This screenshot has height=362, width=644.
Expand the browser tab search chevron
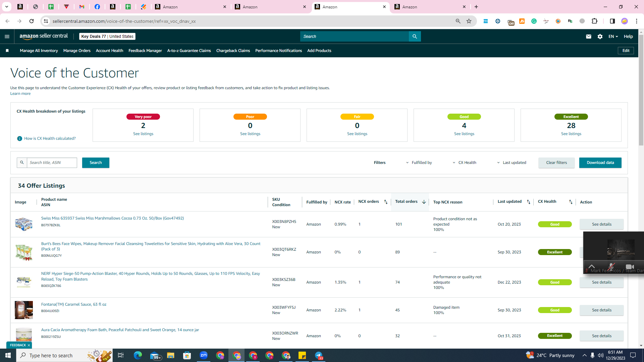pyautogui.click(x=7, y=7)
